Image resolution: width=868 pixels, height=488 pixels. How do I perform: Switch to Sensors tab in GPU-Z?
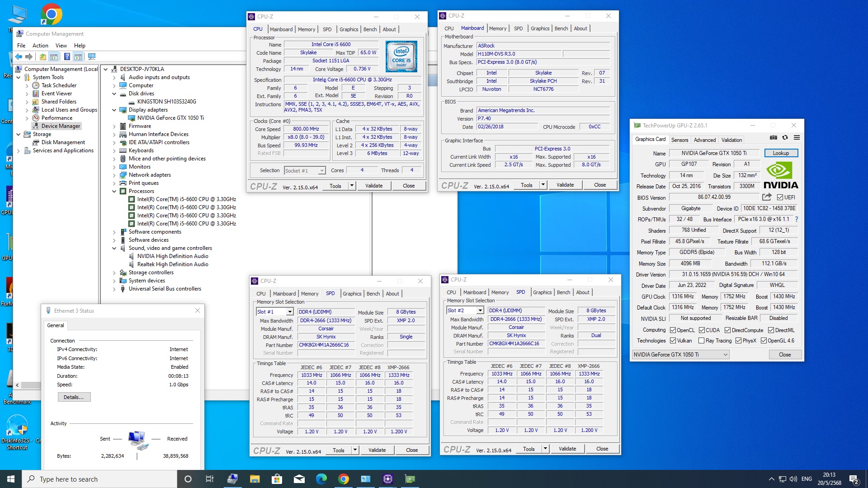pyautogui.click(x=679, y=140)
